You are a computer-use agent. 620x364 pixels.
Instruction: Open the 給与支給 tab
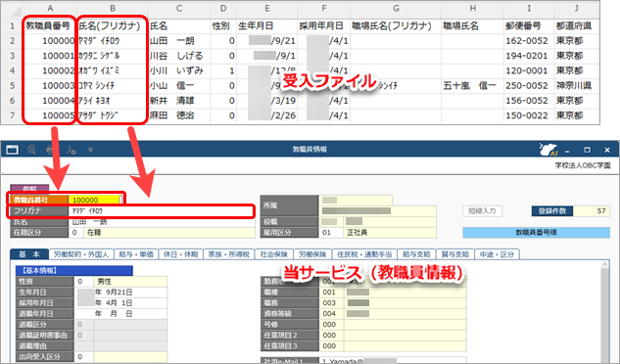click(416, 254)
